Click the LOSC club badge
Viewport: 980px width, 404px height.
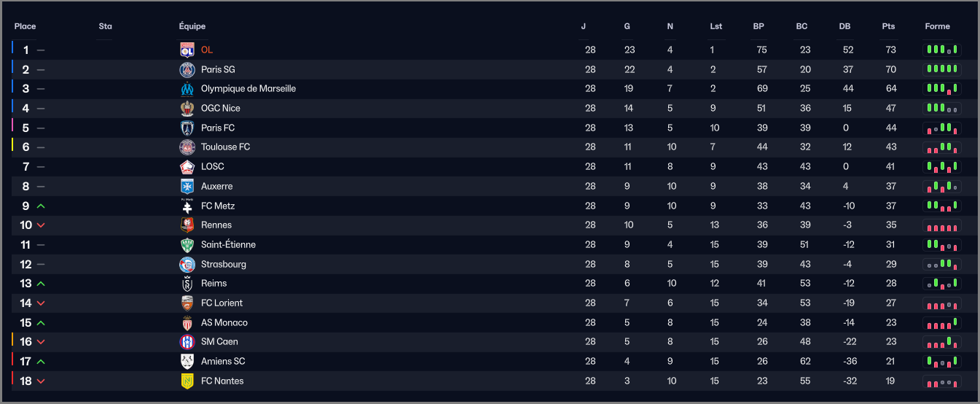(x=187, y=166)
